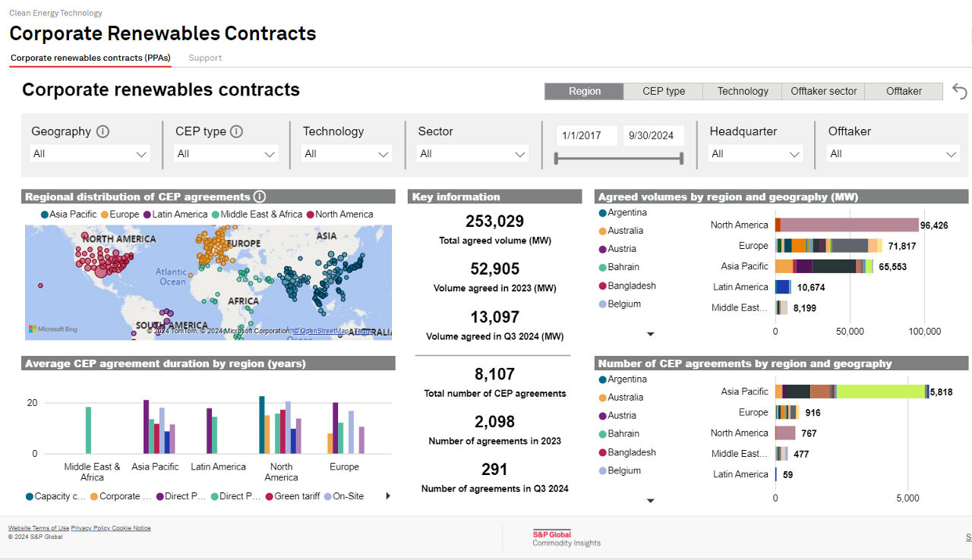Click the 291 agreements in Q3 2024

tap(494, 469)
